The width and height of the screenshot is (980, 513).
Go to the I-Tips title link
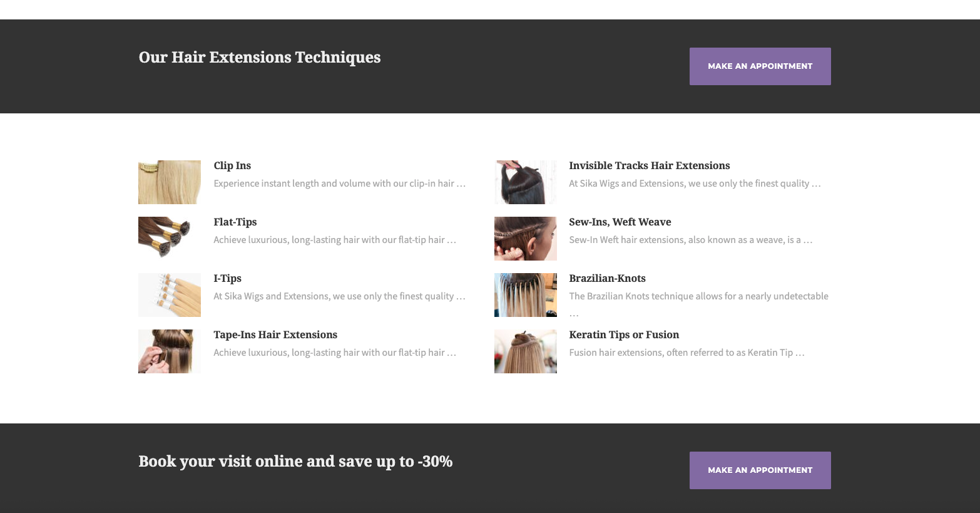227,278
